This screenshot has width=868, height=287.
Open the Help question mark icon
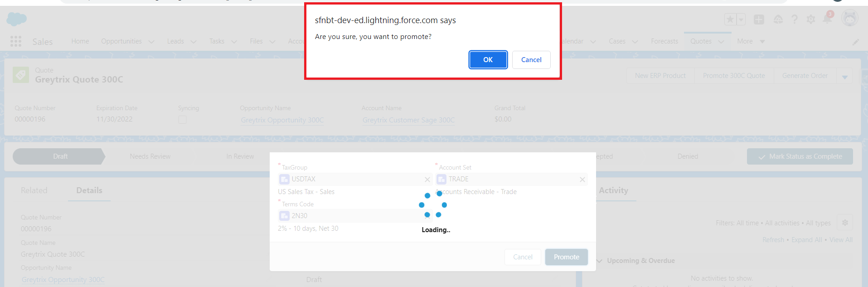[795, 19]
